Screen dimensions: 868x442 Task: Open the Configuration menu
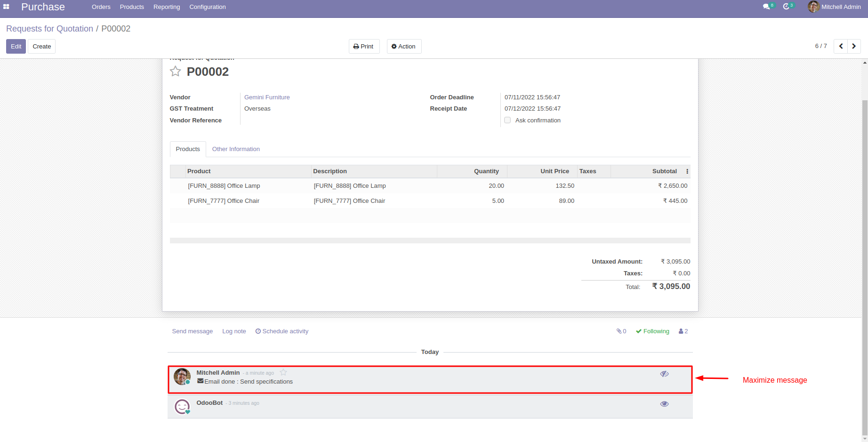point(208,7)
